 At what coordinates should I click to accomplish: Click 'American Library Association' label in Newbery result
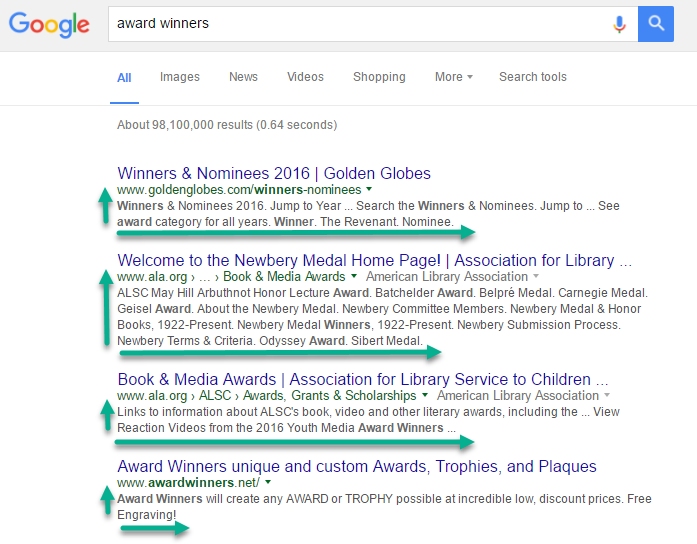447,276
